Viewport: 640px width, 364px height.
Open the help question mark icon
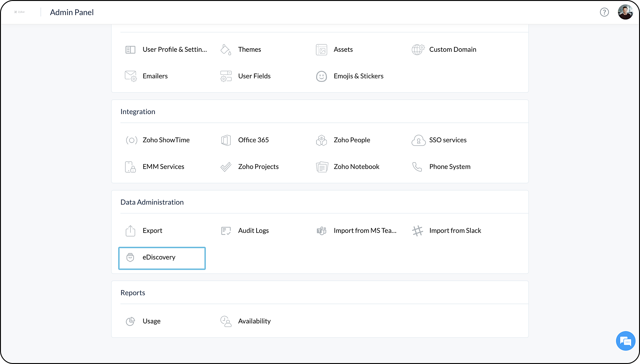(x=604, y=12)
